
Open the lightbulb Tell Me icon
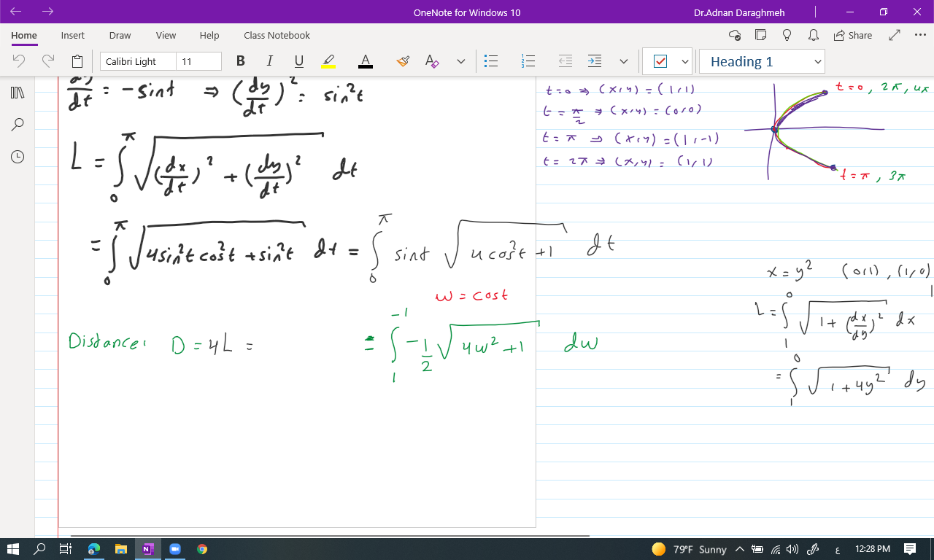coord(787,35)
